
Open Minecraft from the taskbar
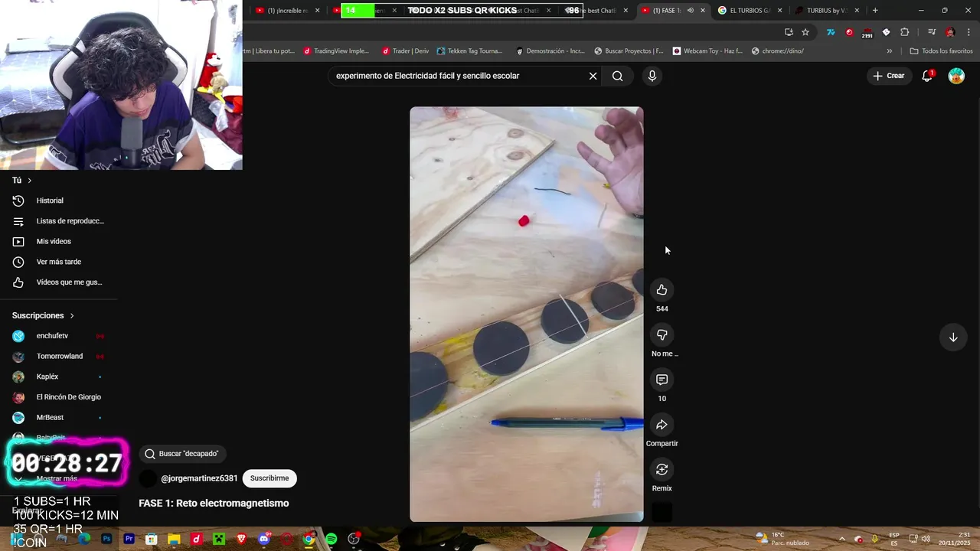pyautogui.click(x=219, y=540)
